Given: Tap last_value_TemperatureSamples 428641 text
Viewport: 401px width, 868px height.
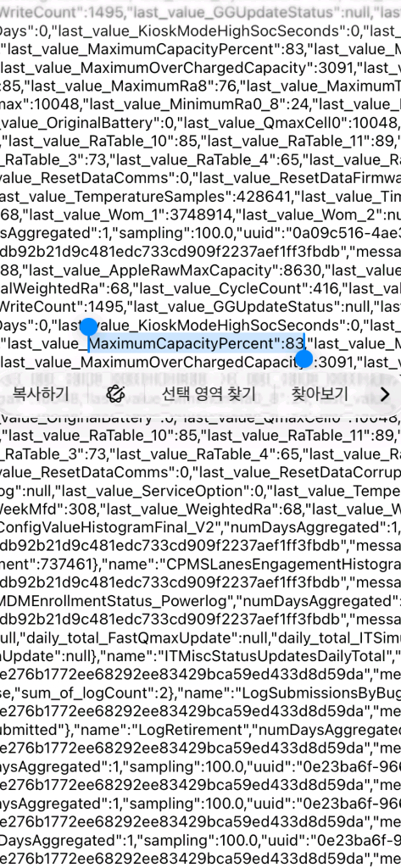Looking at the screenshot, I should coord(131,196).
